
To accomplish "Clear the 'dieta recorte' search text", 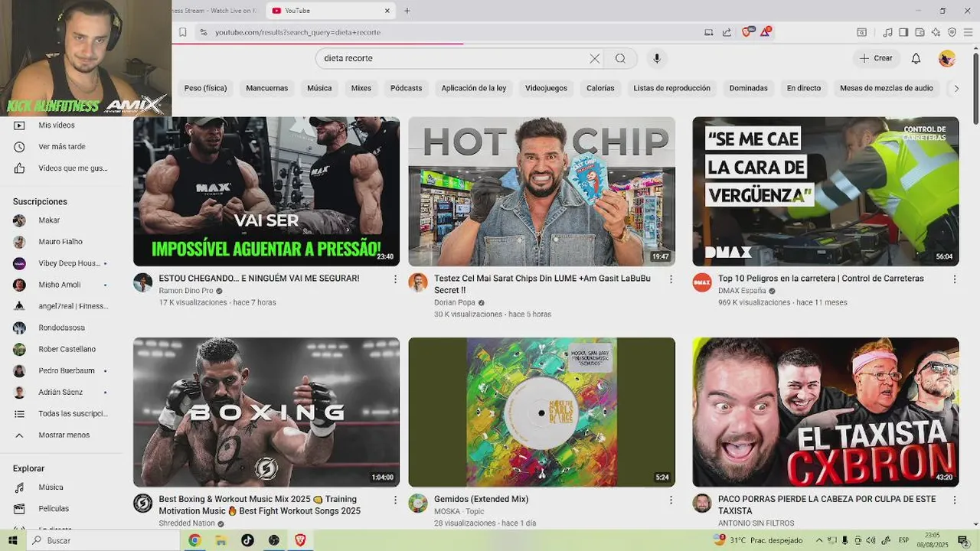I will [594, 58].
